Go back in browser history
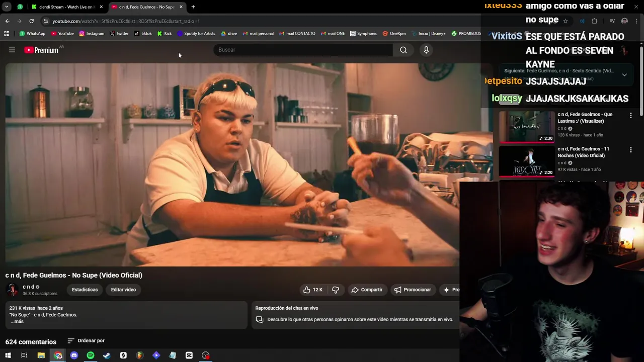 [7, 21]
